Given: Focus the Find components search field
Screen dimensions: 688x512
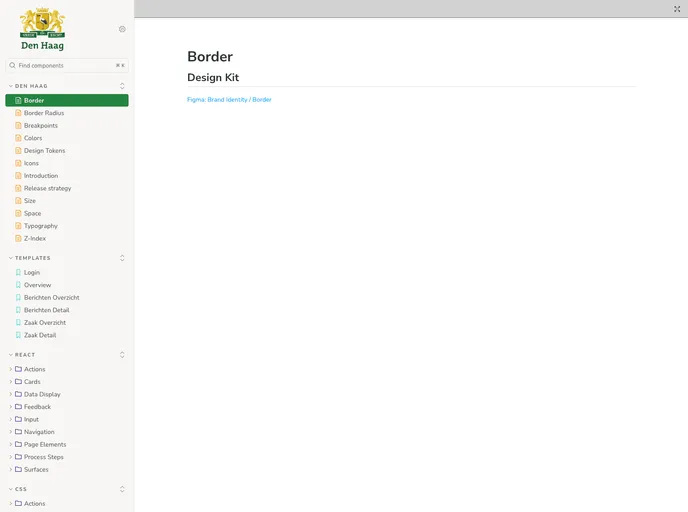Looking at the screenshot, I should 65,66.
